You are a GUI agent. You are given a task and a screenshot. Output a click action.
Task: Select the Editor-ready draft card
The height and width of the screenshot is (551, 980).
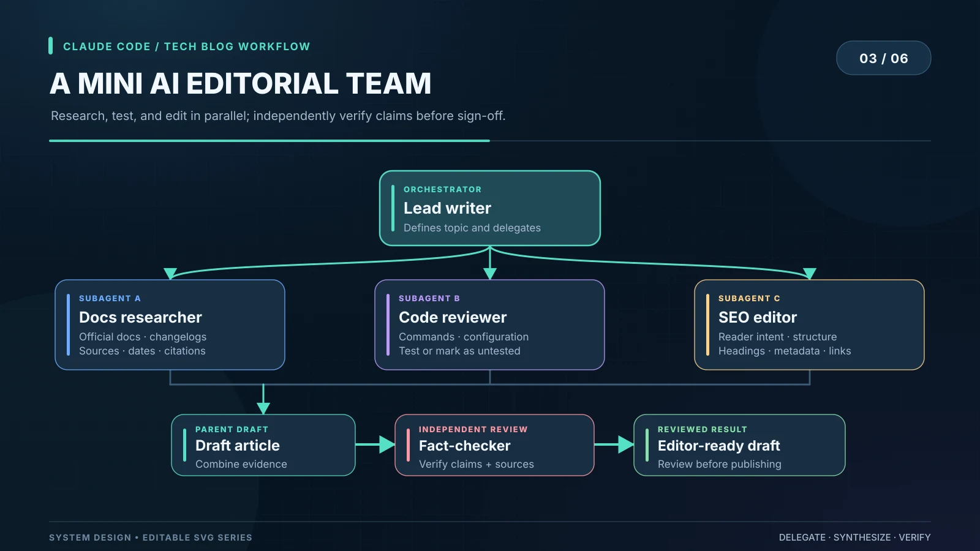[739, 445]
